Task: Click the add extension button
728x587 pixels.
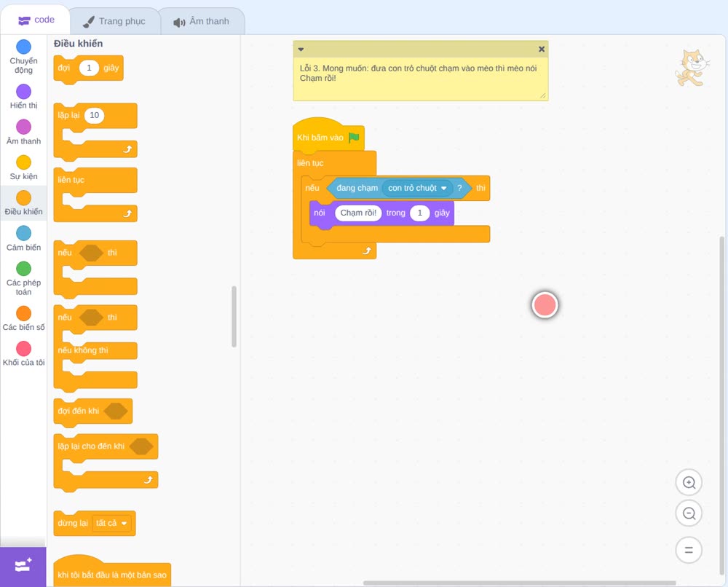Action: [23, 566]
